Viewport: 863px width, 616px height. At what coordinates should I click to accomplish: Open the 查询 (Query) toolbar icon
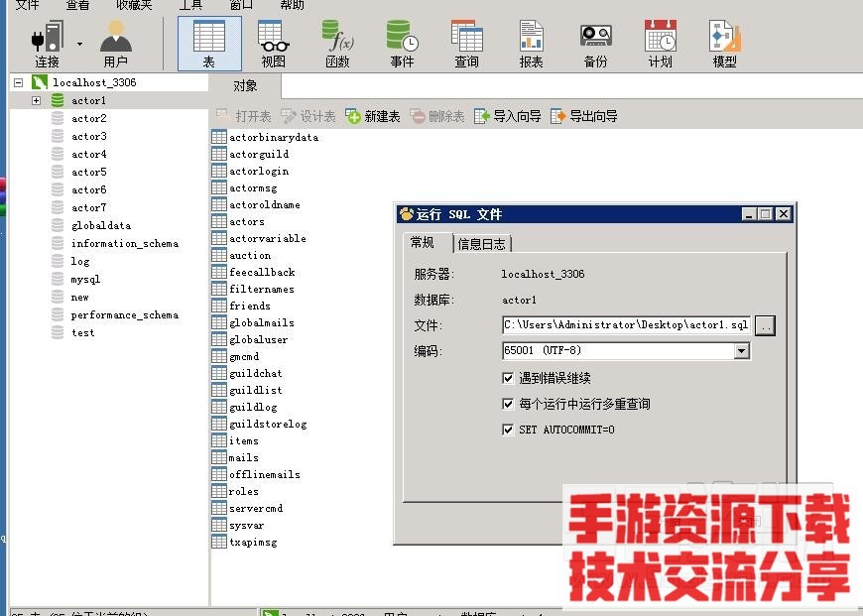(466, 43)
